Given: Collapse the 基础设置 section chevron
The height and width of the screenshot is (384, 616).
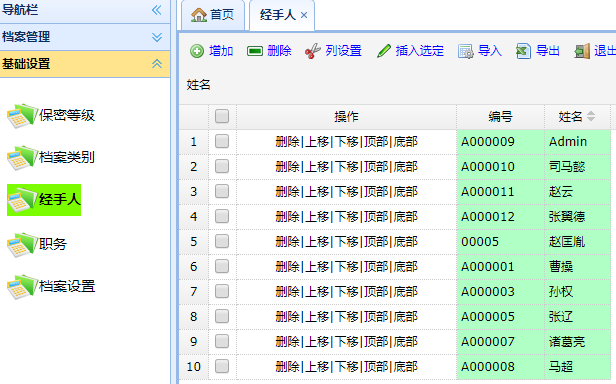Looking at the screenshot, I should (157, 64).
